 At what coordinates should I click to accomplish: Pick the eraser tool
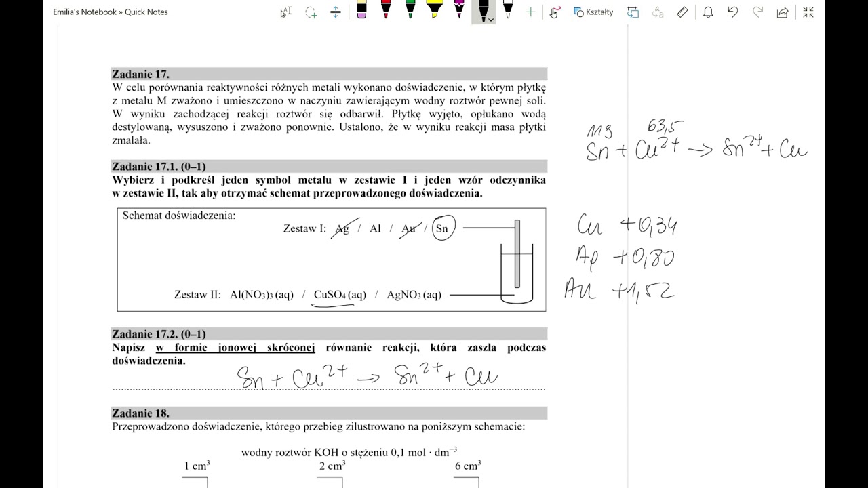(361, 11)
